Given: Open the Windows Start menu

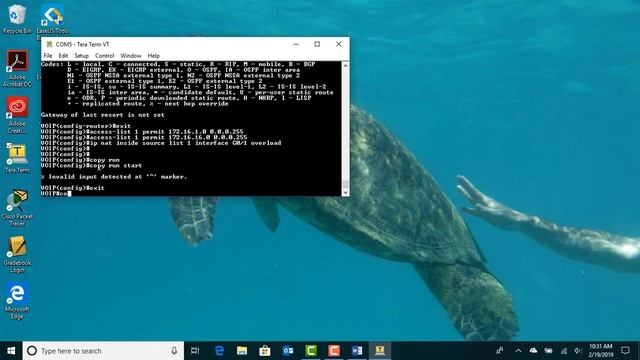Looking at the screenshot, I should pos(11,351).
